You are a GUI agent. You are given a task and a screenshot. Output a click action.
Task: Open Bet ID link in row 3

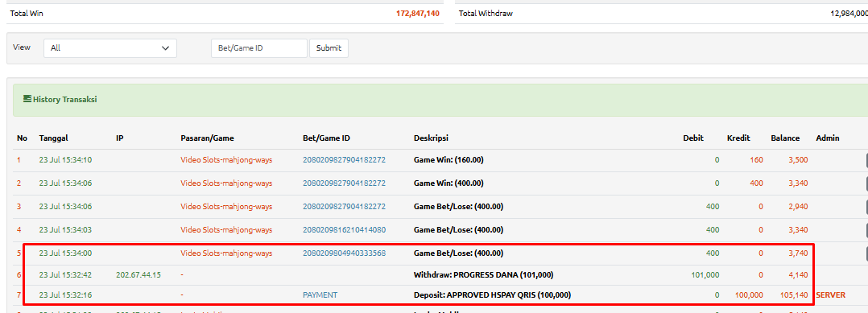pos(344,206)
